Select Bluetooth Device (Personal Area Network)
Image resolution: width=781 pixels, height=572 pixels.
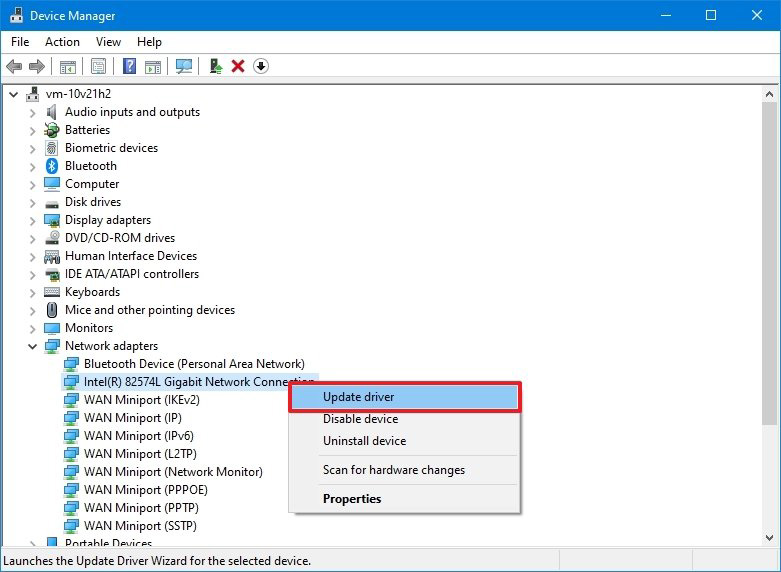[x=193, y=364]
